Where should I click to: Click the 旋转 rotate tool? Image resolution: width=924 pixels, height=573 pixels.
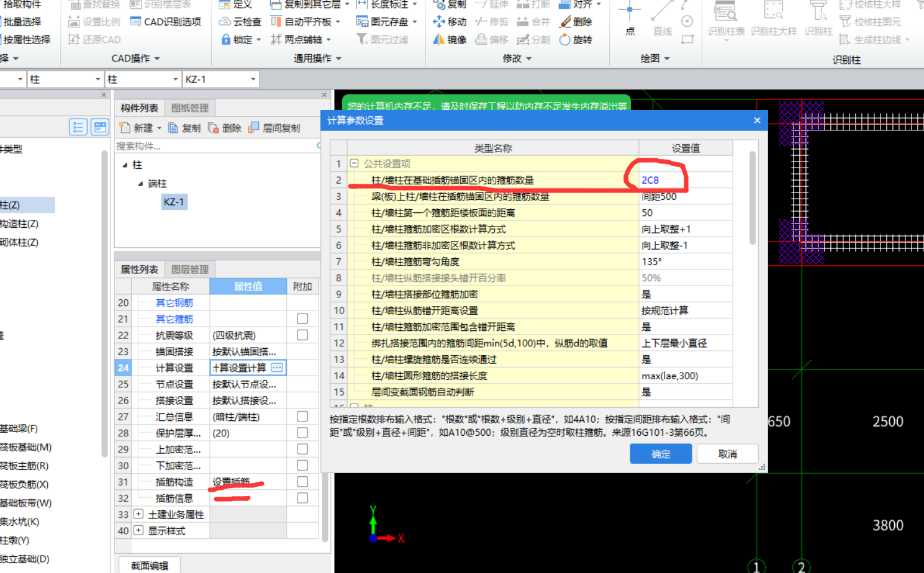pyautogui.click(x=576, y=39)
